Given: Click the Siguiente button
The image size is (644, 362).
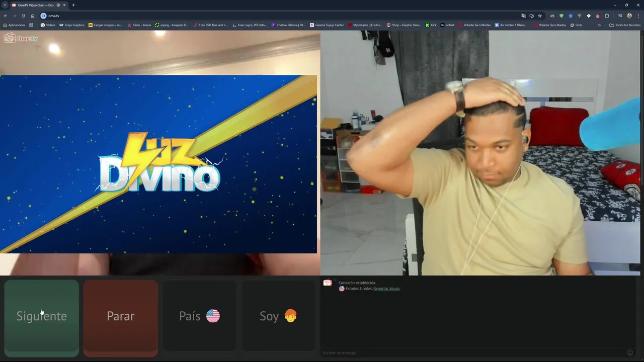Looking at the screenshot, I should coord(42,318).
